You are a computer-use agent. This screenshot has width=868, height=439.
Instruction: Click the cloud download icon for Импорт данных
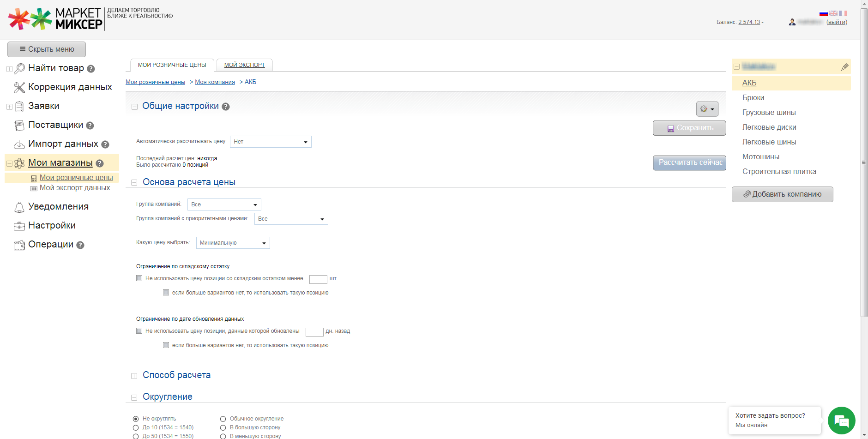click(x=19, y=145)
